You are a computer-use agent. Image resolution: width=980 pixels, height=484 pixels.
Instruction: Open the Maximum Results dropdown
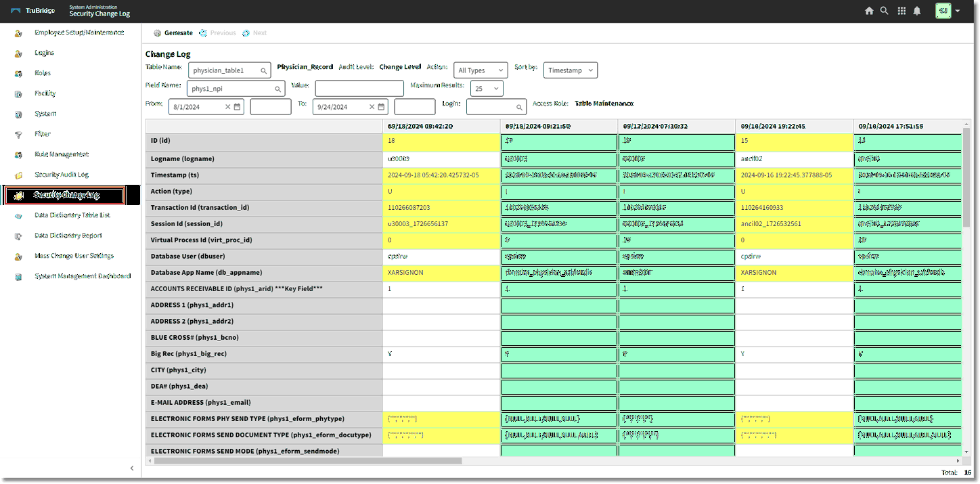click(x=487, y=89)
